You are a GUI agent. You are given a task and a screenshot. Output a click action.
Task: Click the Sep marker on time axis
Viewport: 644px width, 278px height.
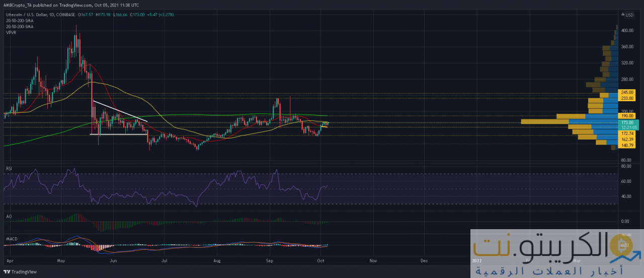(x=269, y=261)
